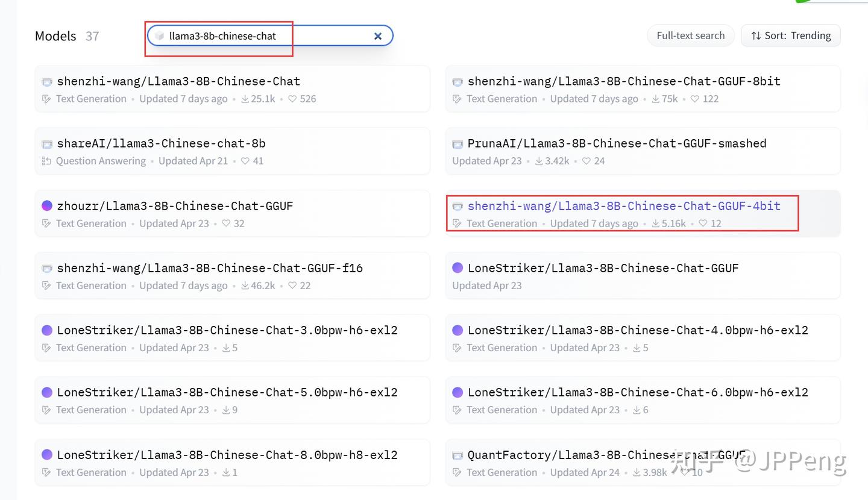Viewport: 868px width, 500px height.
Task: Click download icon beside 3.42k
Action: click(x=539, y=161)
